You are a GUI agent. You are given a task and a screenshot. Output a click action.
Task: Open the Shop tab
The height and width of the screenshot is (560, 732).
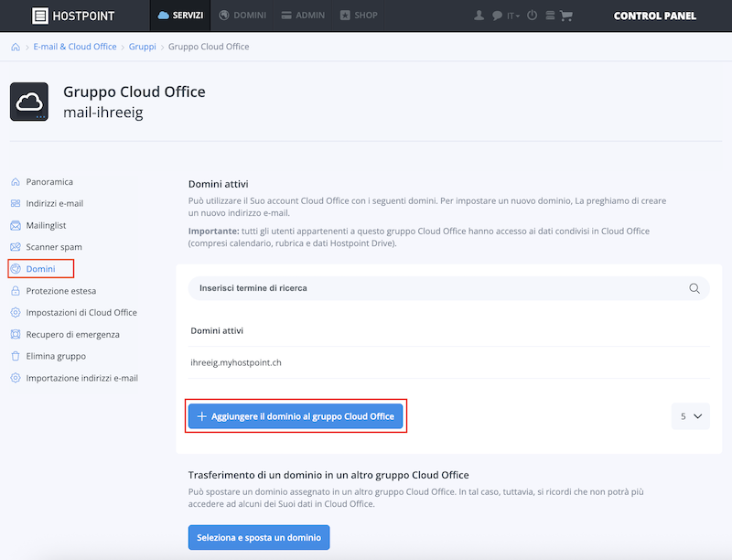(x=359, y=16)
